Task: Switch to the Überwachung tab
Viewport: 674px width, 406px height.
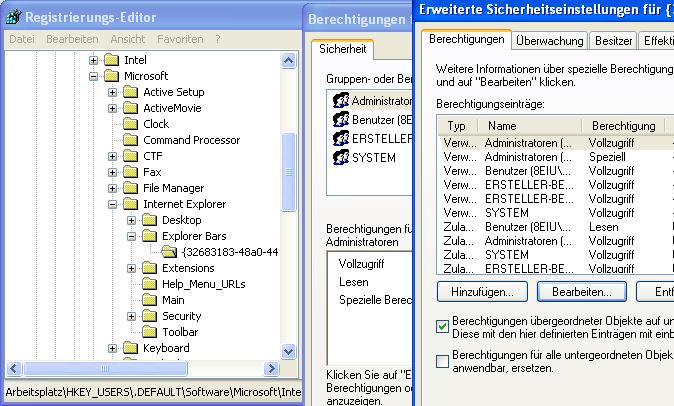Action: [x=549, y=41]
